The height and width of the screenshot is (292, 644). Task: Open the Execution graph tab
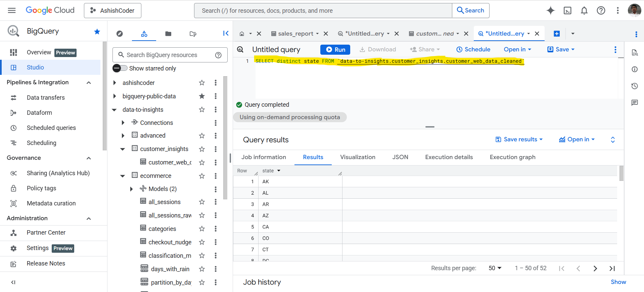click(x=512, y=157)
